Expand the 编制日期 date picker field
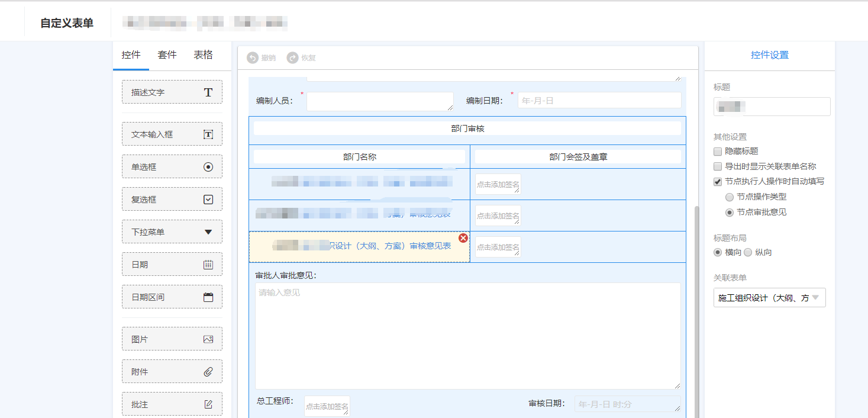The image size is (868, 418). (599, 100)
